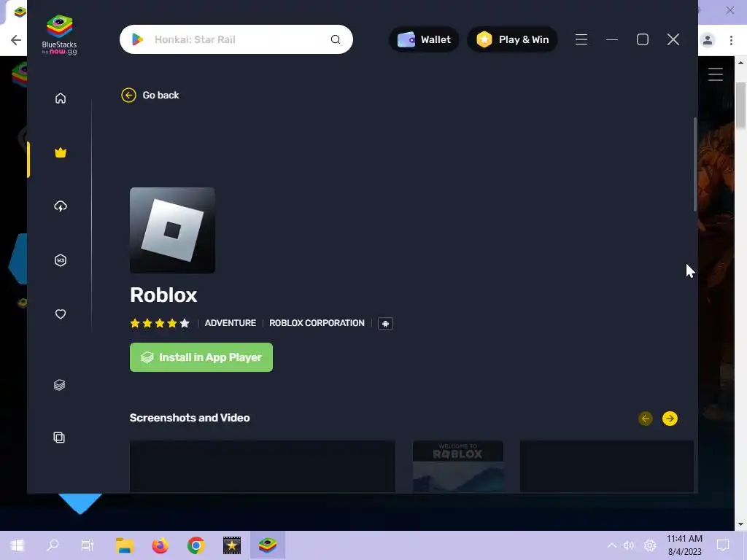This screenshot has width=747, height=560.
Task: Click the BlueStacks logo
Action: click(60, 35)
